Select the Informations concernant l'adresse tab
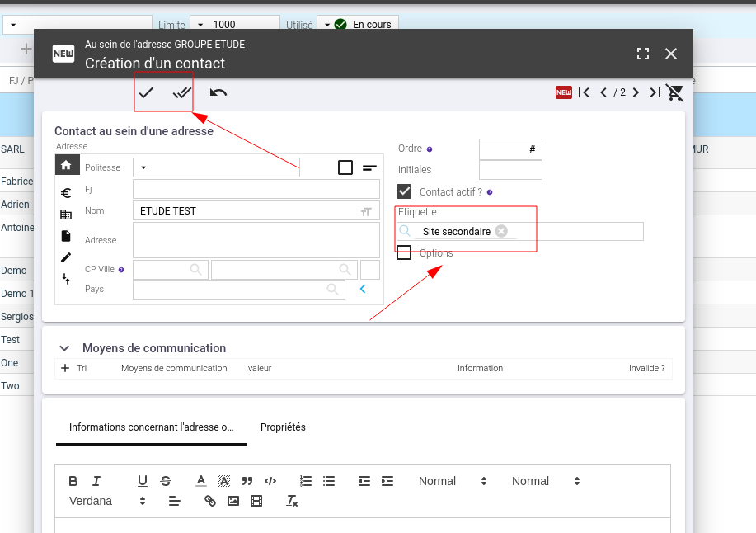 (152, 427)
